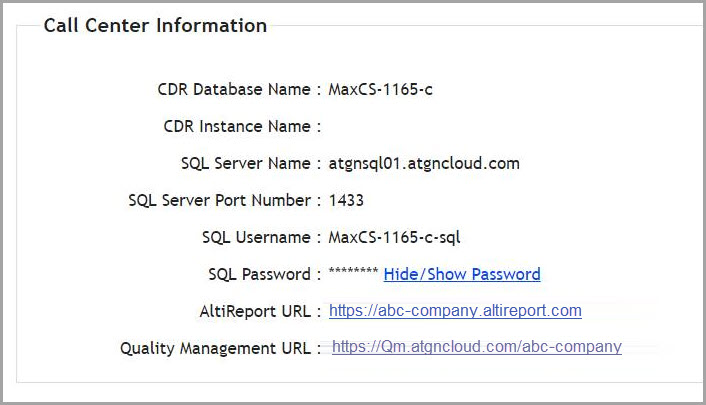
Task: Click the masked SQL Password asterisks
Action: tap(353, 271)
